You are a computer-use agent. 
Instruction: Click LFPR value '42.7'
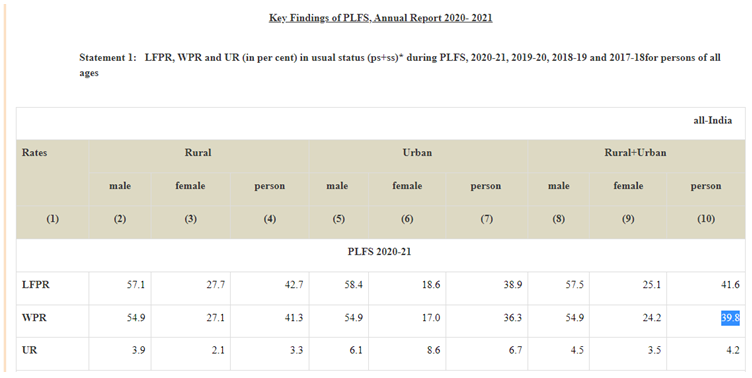pos(294,285)
